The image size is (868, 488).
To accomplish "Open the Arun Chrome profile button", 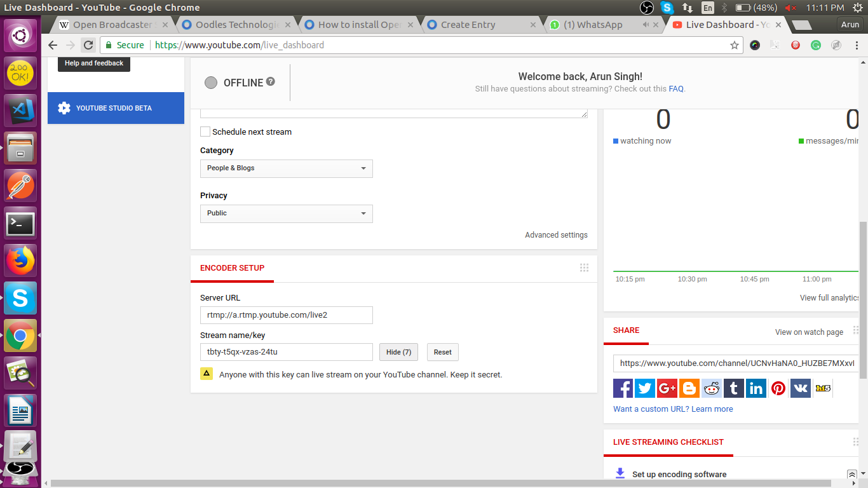I will [850, 25].
